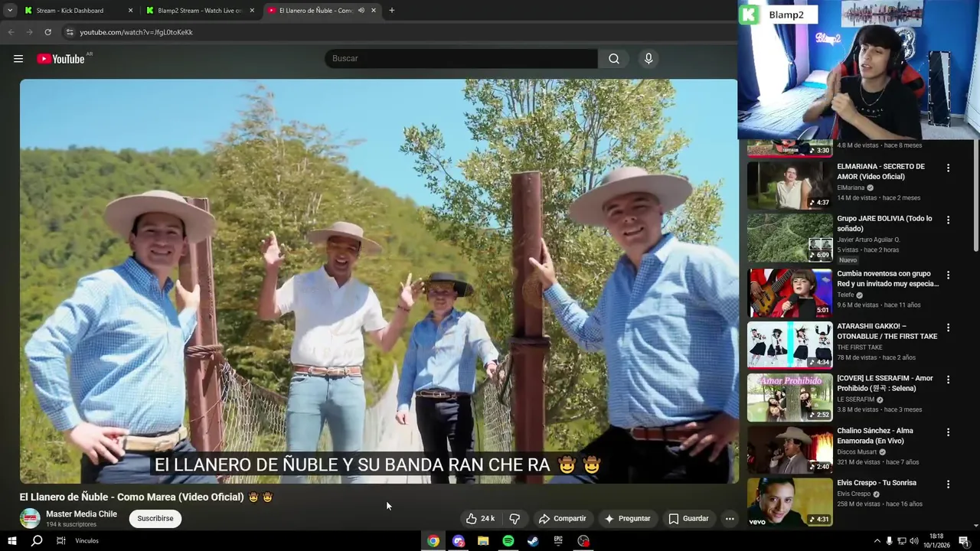Open a new browser tab

pyautogui.click(x=392, y=11)
